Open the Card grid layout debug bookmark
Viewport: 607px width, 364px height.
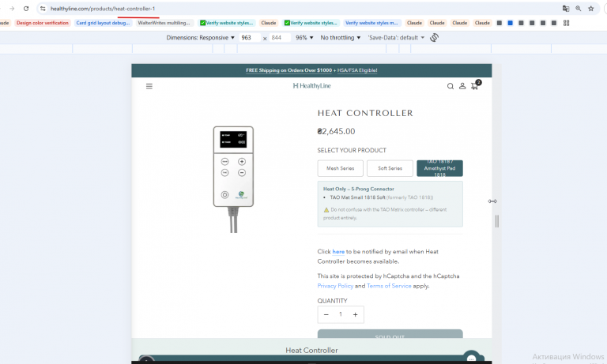[103, 23]
